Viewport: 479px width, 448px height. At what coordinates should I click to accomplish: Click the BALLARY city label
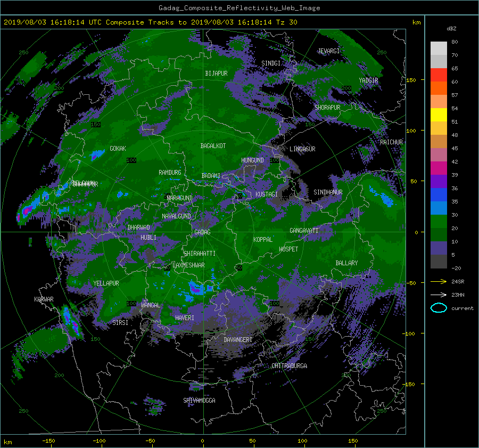tap(346, 263)
